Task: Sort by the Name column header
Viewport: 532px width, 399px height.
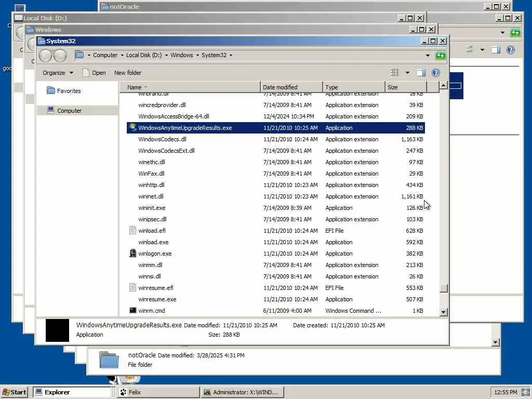Action: (190, 87)
